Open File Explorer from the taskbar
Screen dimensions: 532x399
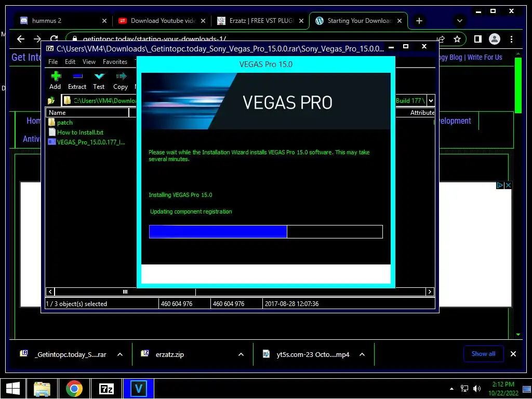click(42, 389)
